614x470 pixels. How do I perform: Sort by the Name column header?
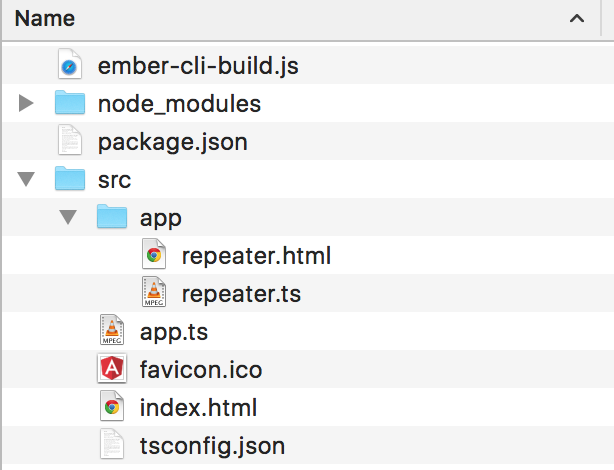pos(46,19)
